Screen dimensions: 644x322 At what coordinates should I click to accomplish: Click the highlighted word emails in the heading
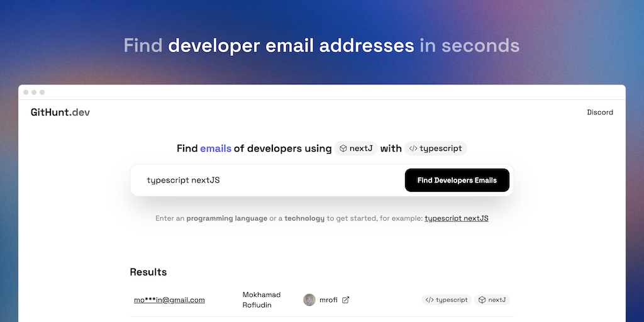click(216, 149)
